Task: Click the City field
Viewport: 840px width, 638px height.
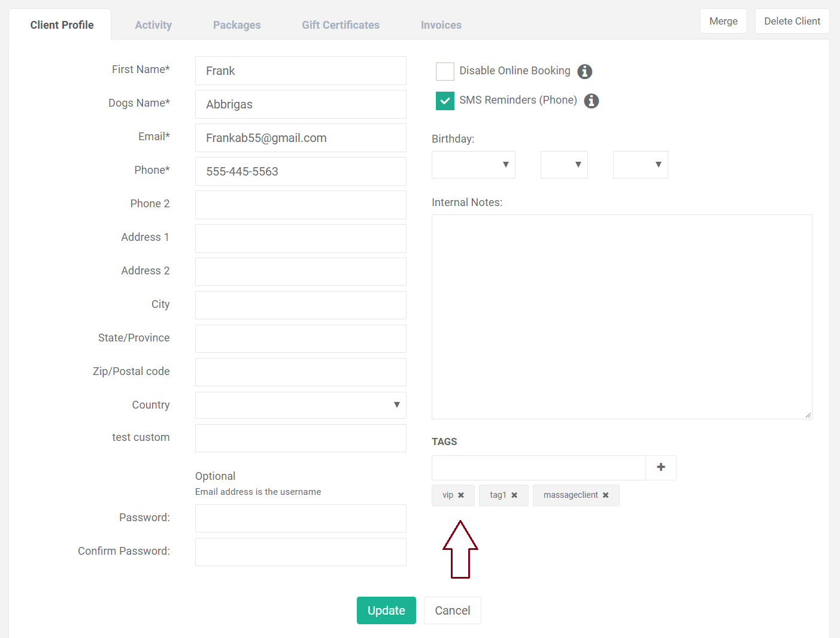Action: pyautogui.click(x=301, y=305)
